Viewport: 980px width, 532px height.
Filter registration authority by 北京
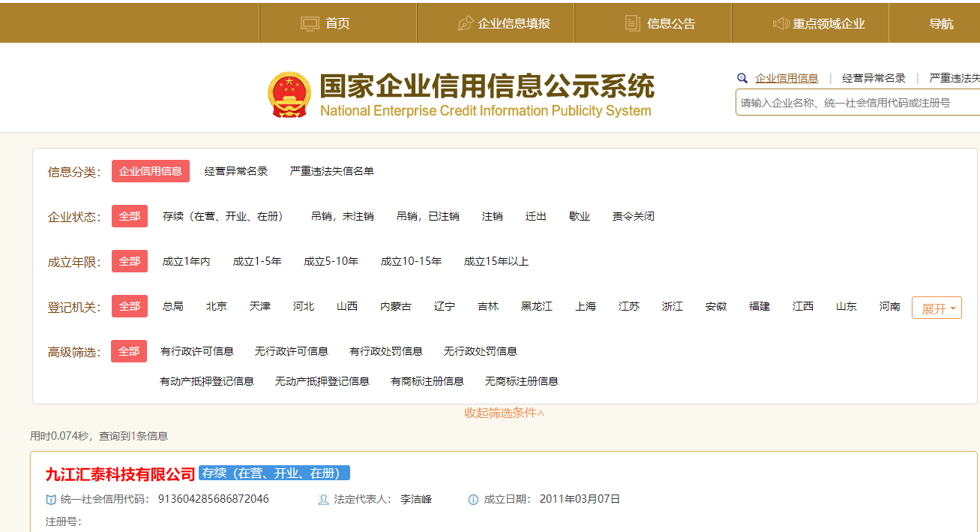217,306
